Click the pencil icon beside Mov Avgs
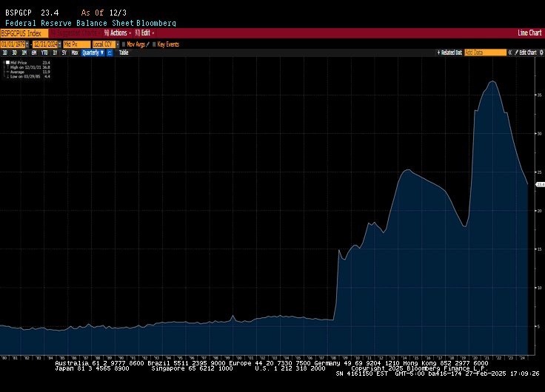Viewport: 545px width, 392px height. [147, 44]
